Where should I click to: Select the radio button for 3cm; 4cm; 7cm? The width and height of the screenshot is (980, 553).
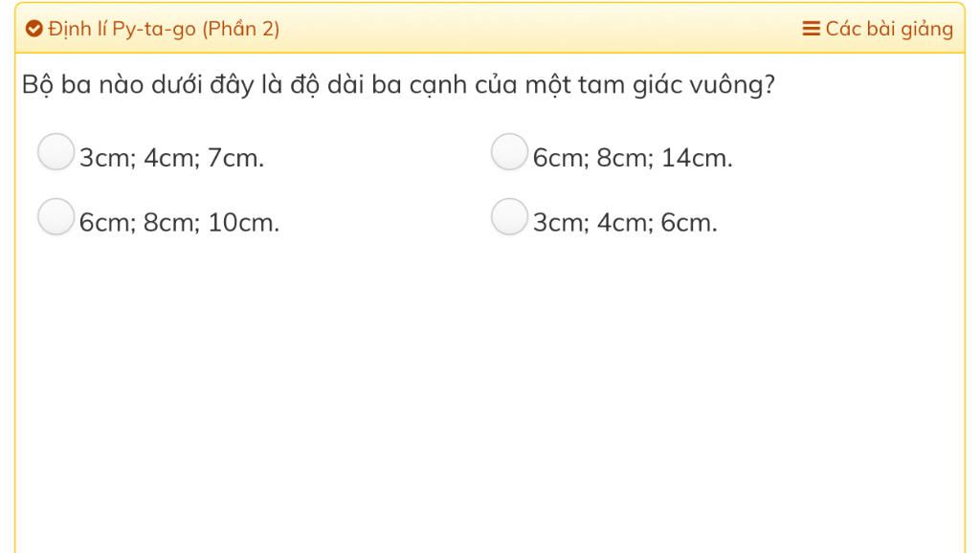coord(56,151)
